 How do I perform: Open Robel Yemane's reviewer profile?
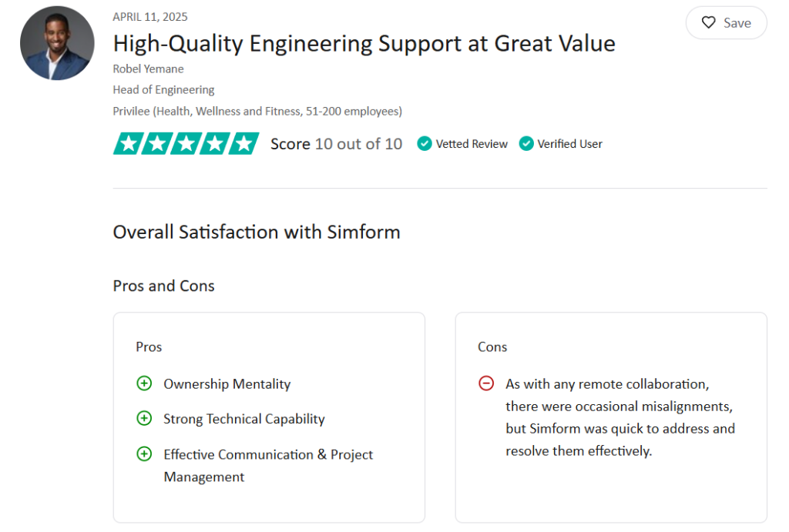148,69
